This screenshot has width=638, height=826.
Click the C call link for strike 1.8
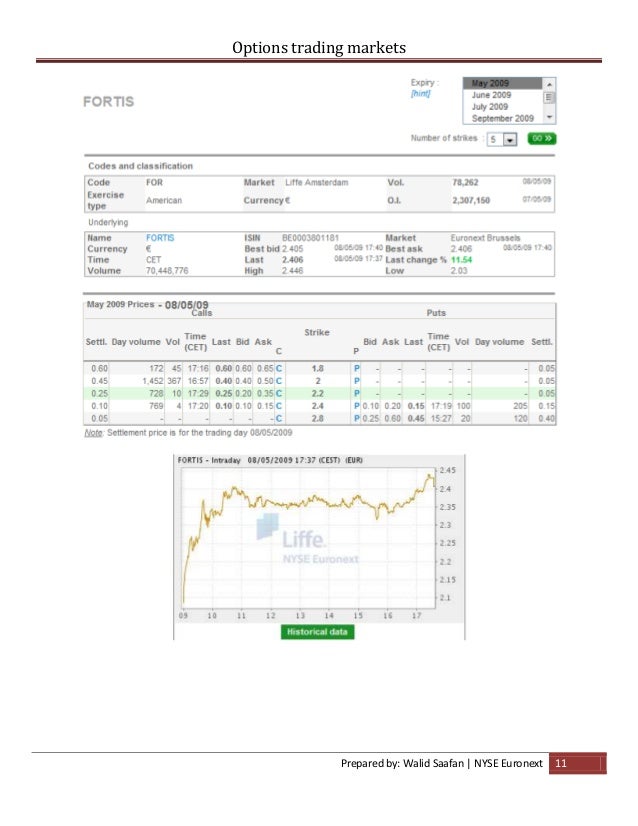279,369
